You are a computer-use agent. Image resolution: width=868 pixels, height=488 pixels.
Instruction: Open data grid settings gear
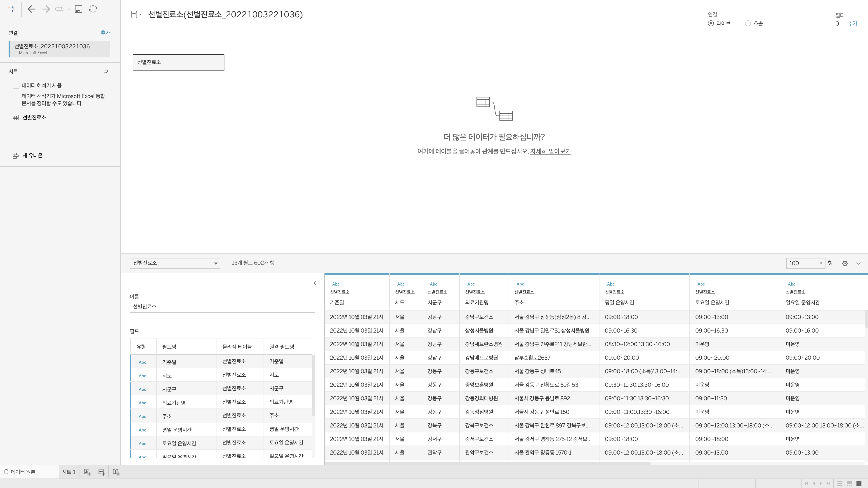(845, 263)
